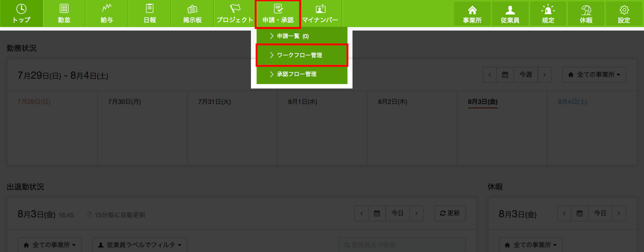Open 全ての事業所 dropdown in 休暇 panel
This screenshot has height=252, width=644.
531,245
